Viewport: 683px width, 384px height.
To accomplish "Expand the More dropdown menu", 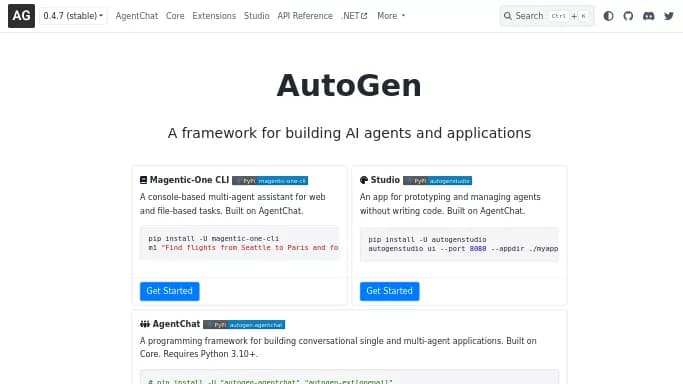I will point(391,16).
